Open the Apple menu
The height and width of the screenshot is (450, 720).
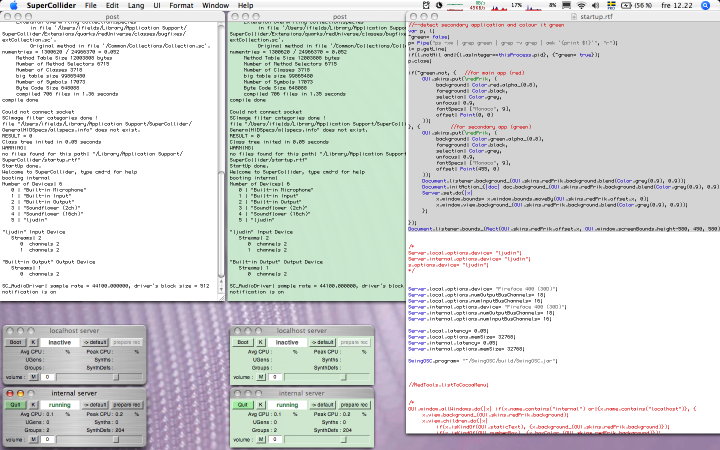(13, 6)
